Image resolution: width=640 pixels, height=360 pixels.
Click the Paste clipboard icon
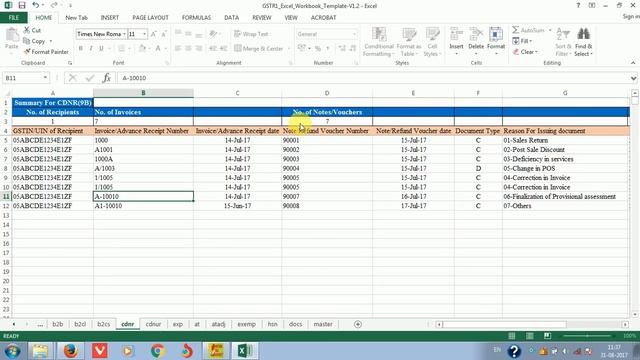12,35
